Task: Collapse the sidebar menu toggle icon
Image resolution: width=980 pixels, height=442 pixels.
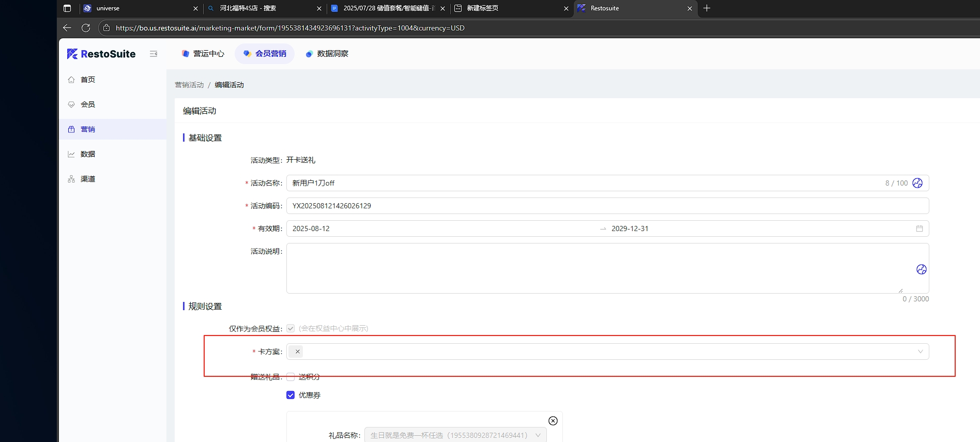Action: click(154, 54)
